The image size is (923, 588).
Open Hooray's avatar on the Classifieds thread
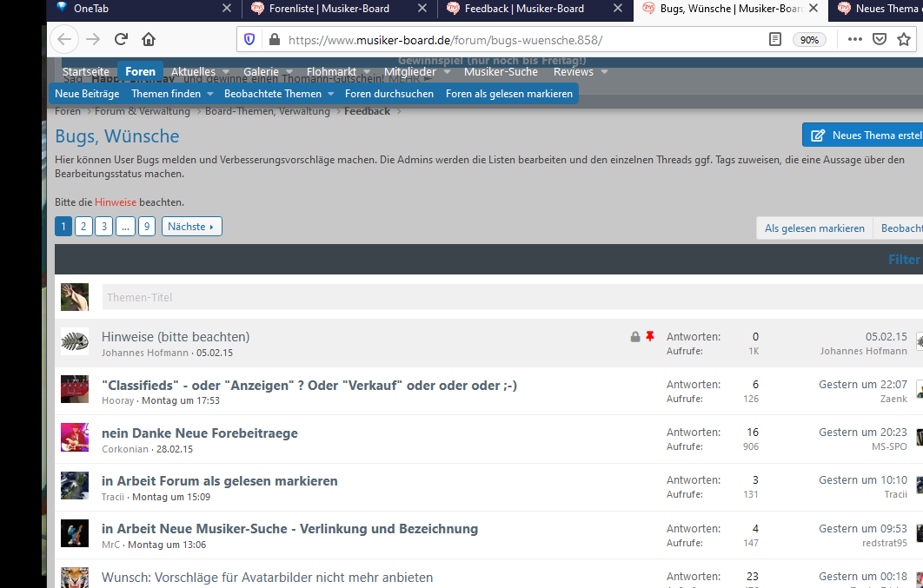75,389
